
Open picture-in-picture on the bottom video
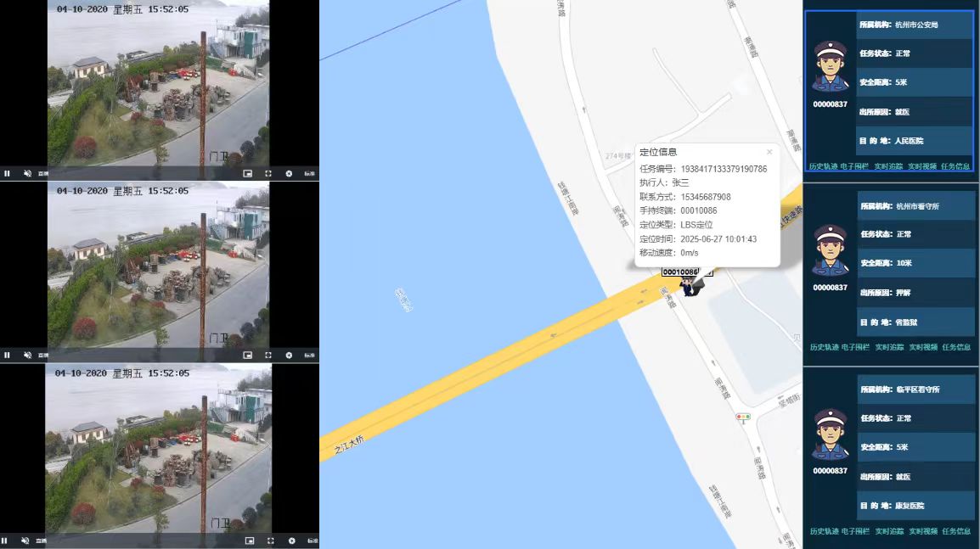tap(250, 541)
